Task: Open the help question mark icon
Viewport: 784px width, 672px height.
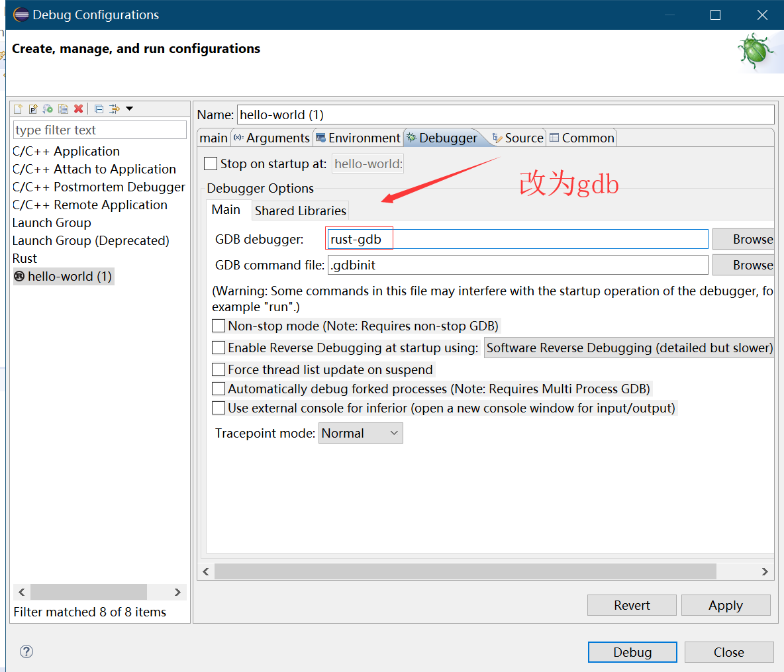Action: coord(26,651)
